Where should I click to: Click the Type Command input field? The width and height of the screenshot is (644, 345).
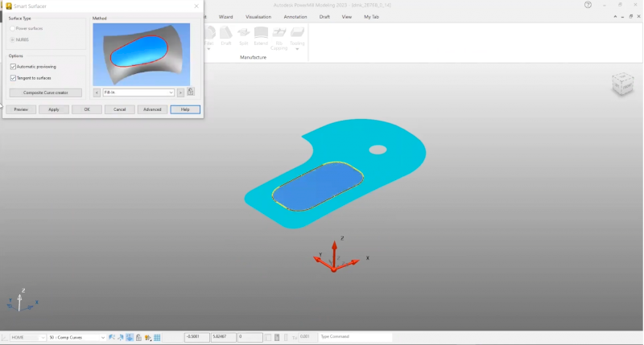coord(355,337)
